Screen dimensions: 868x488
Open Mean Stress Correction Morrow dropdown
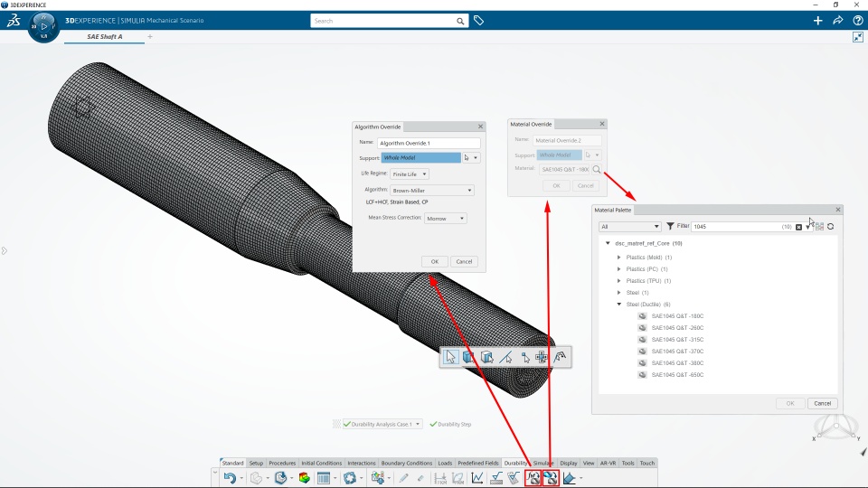tap(445, 218)
